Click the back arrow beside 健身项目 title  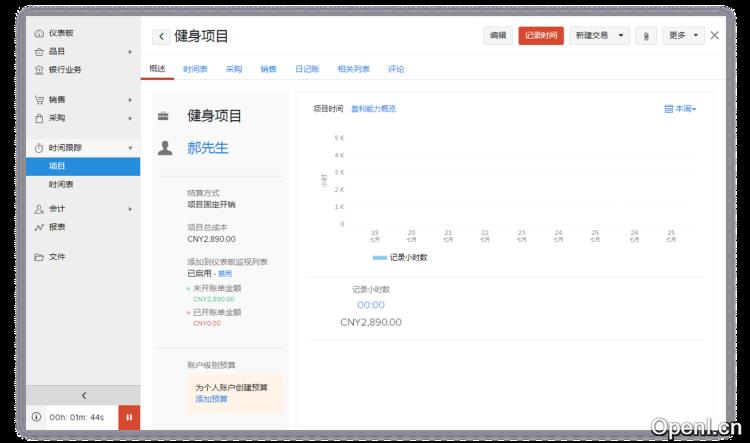[161, 36]
